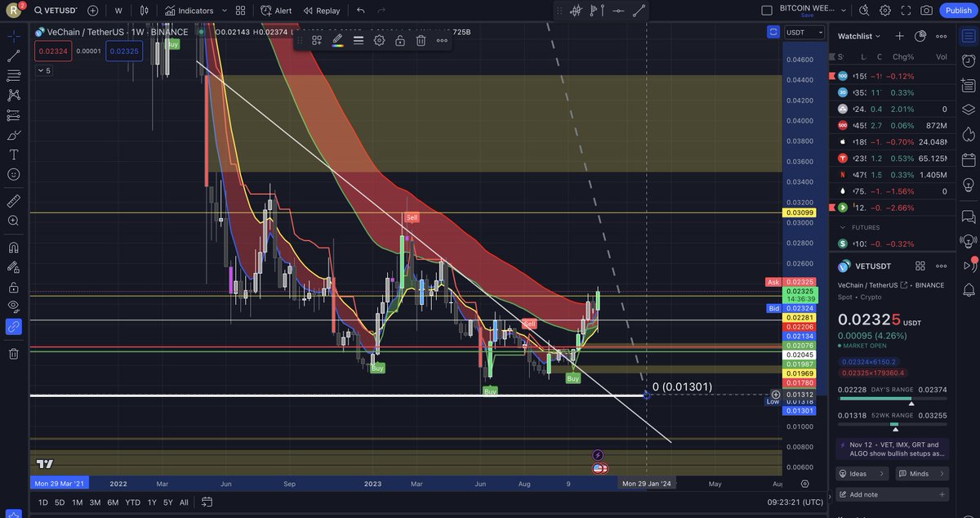Open Ideas for VETUSDT
This screenshot has width=980, height=518.
(x=862, y=473)
